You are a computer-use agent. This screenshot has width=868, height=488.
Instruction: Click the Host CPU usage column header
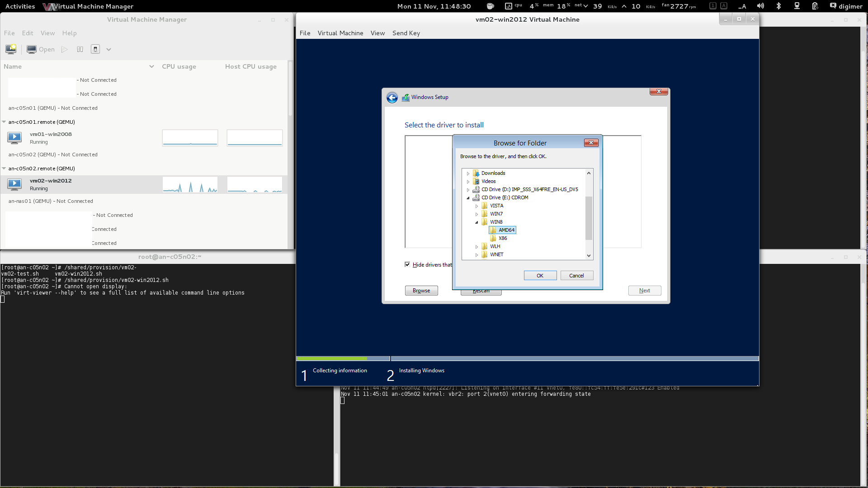(251, 66)
